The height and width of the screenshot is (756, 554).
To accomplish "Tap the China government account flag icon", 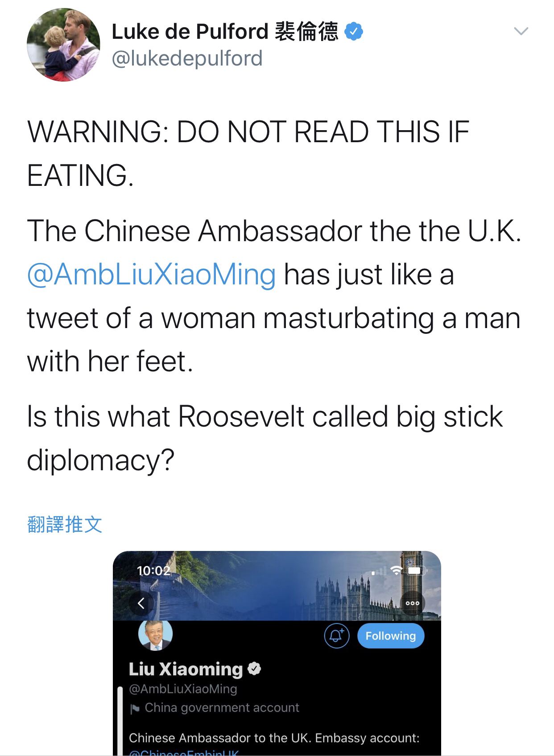I will (x=134, y=708).
